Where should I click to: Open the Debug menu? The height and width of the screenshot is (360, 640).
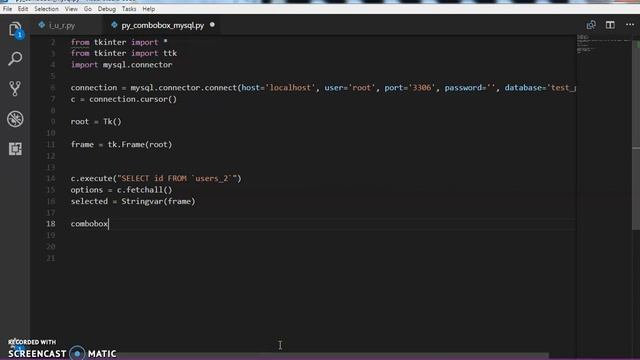(x=107, y=9)
